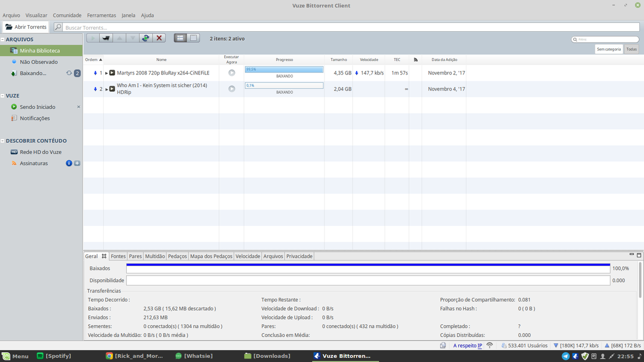
Task: Click the RSS feed column header icon
Action: click(x=416, y=60)
